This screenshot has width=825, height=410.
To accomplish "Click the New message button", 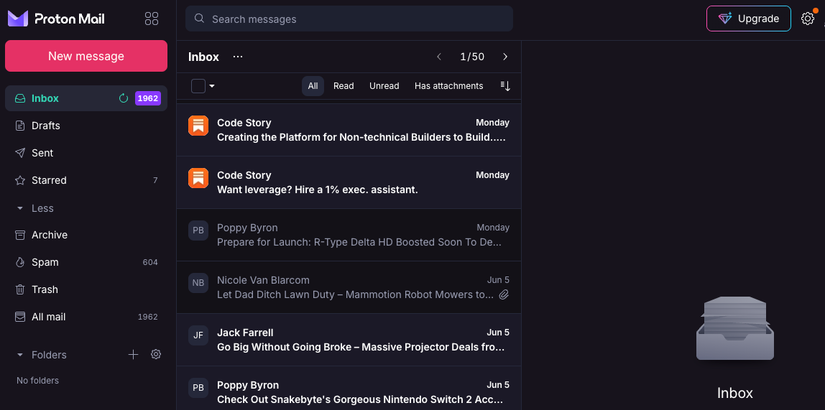I will 86,56.
